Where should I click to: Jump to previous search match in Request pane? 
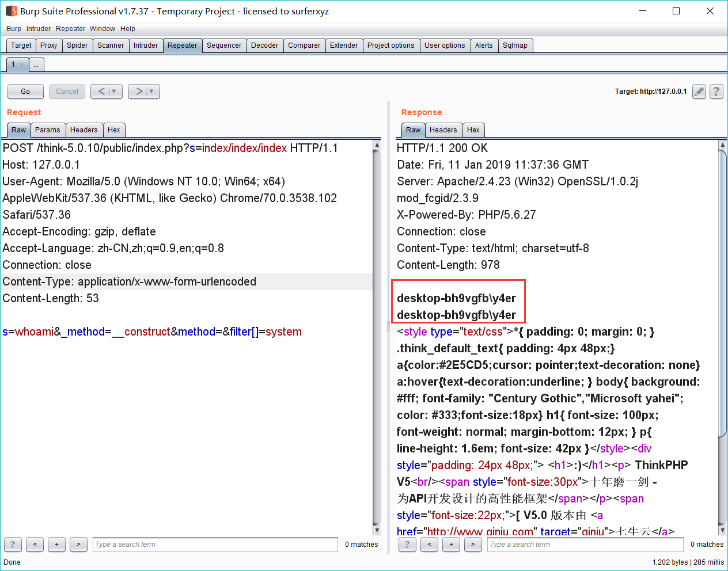[35, 545]
